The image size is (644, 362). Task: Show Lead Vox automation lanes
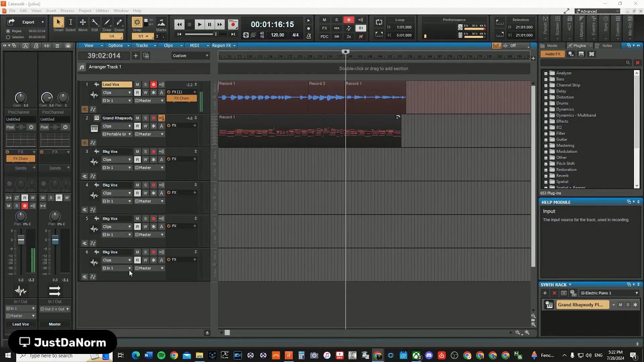click(x=93, y=109)
